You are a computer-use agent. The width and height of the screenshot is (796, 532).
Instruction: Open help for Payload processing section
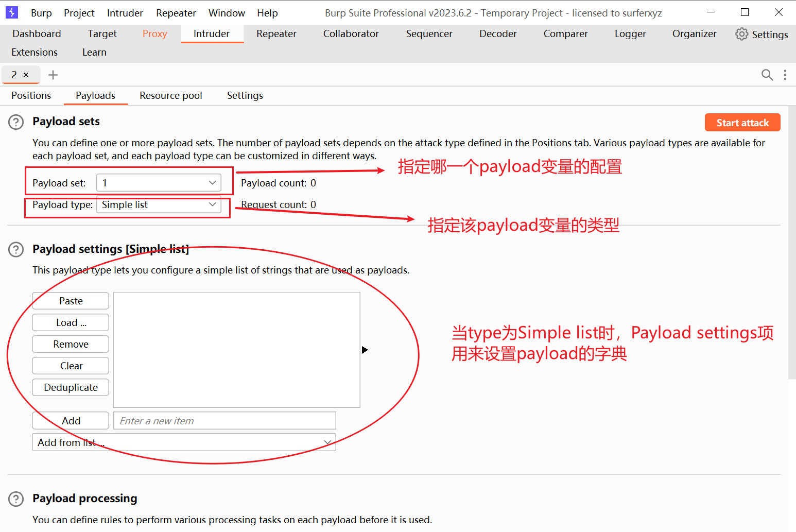[16, 499]
